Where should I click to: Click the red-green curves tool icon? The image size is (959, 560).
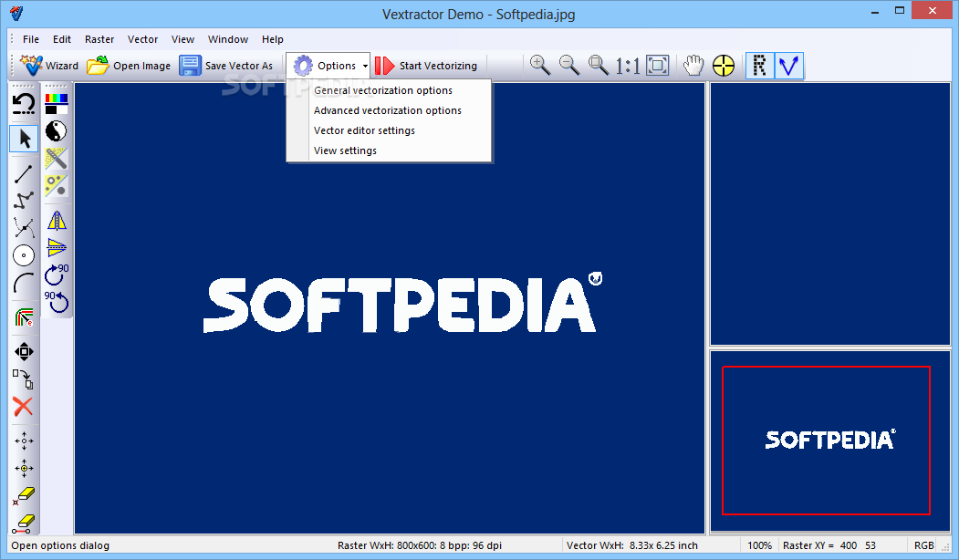(24, 317)
